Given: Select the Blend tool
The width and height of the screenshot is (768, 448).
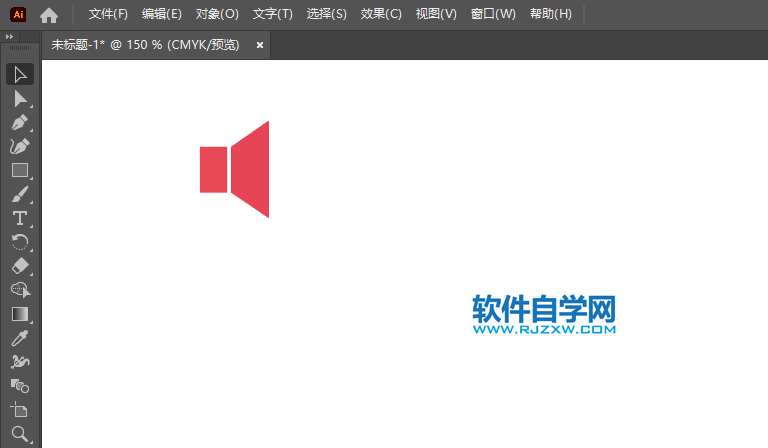Looking at the screenshot, I should point(20,386).
